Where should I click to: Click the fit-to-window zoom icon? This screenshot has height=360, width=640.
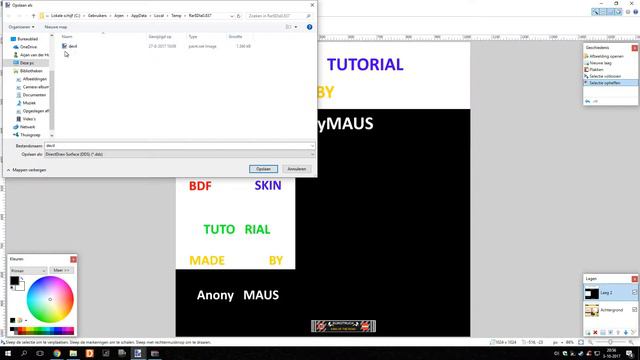(581, 342)
